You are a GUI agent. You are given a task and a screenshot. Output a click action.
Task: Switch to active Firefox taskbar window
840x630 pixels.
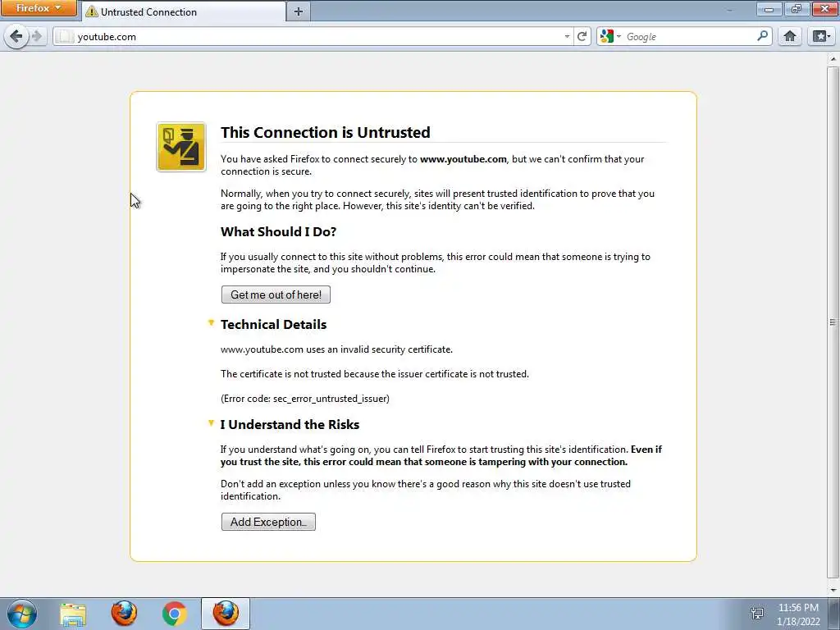[226, 614]
